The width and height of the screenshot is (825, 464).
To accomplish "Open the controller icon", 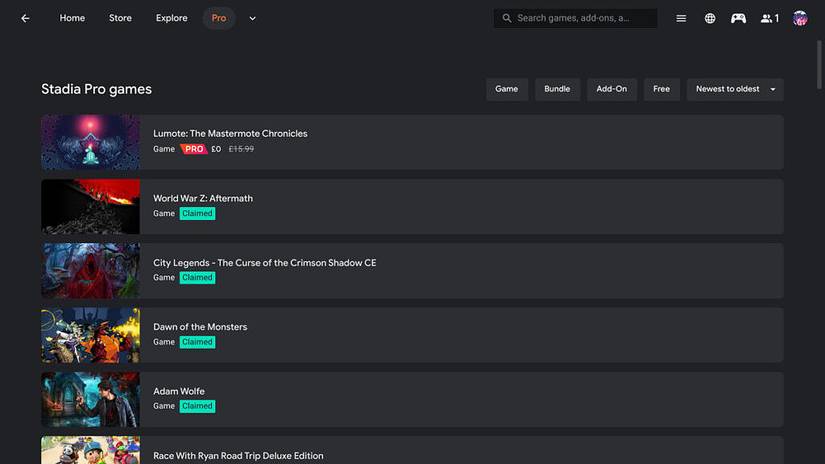I will click(738, 18).
